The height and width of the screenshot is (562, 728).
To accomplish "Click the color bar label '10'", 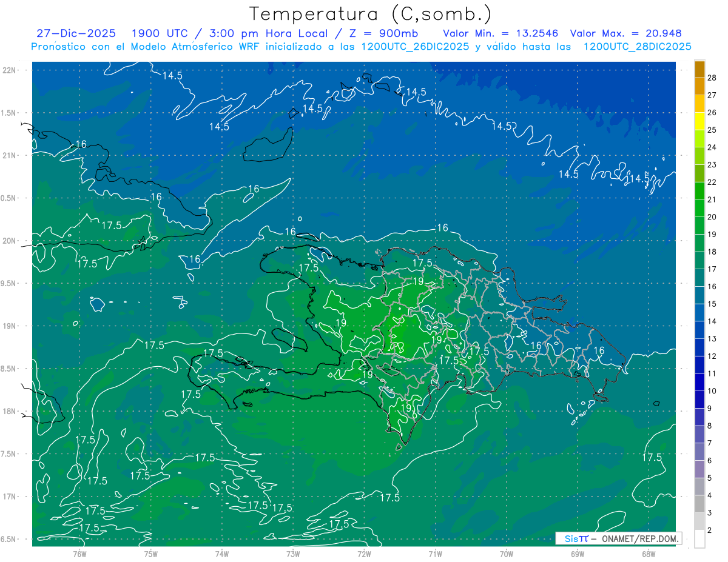I will 712,390.
